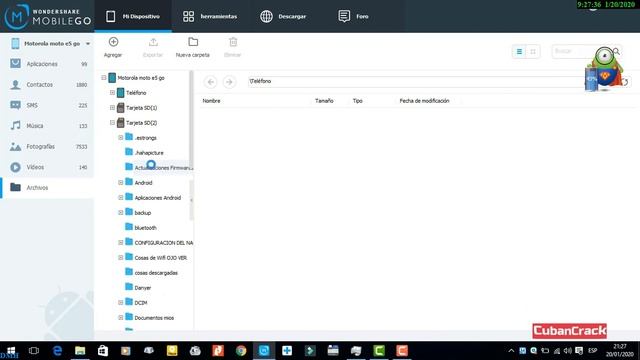The height and width of the screenshot is (360, 640).
Task: Navigate back with the left arrow
Action: coord(211,82)
